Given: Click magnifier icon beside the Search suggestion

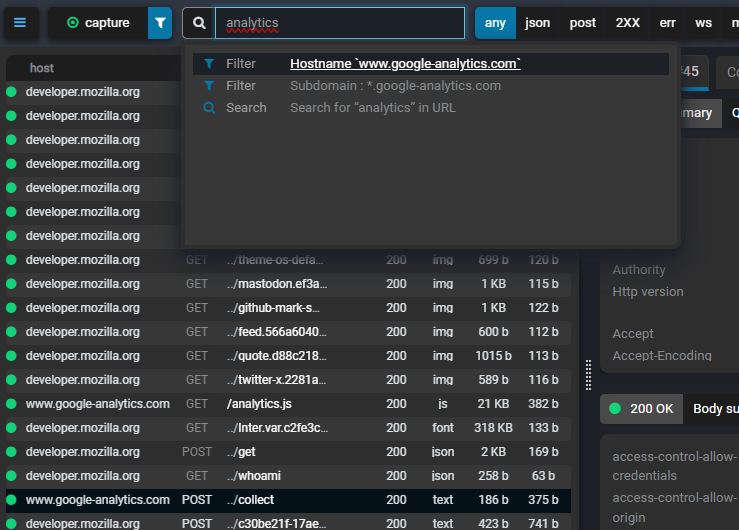Looking at the screenshot, I should point(209,108).
